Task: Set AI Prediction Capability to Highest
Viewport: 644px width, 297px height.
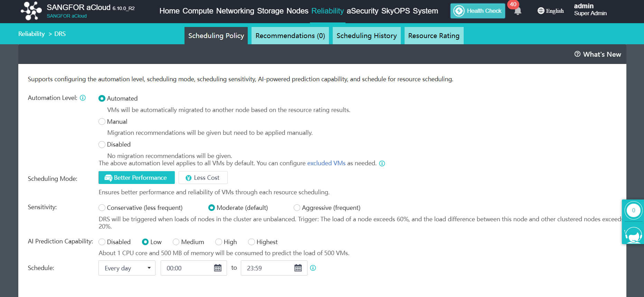Action: click(x=252, y=242)
